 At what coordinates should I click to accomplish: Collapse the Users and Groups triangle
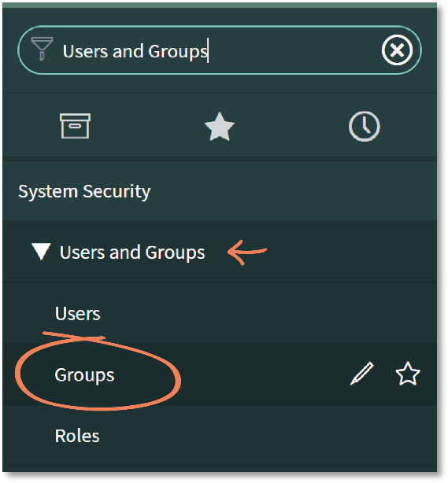(41, 252)
